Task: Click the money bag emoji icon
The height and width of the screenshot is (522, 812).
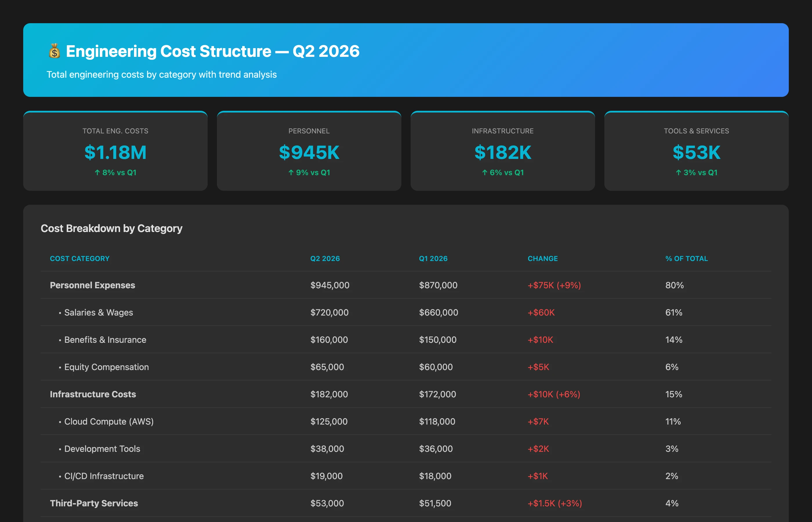Action: [x=54, y=51]
